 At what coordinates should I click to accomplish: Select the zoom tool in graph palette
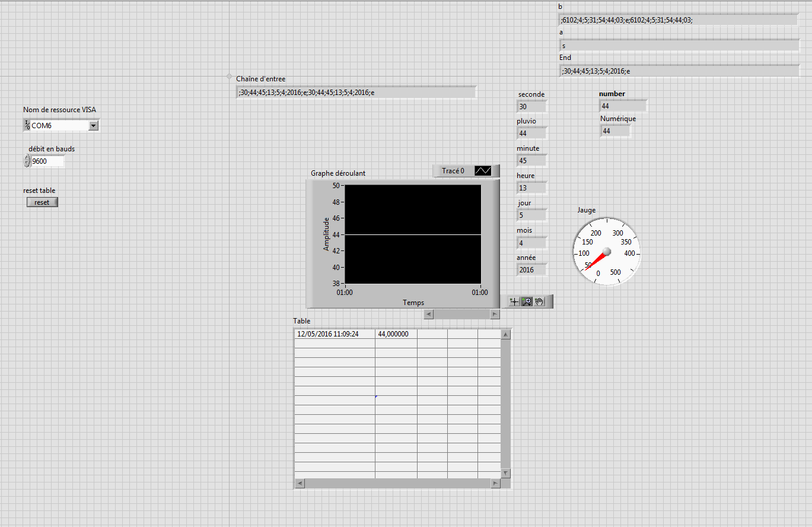527,301
